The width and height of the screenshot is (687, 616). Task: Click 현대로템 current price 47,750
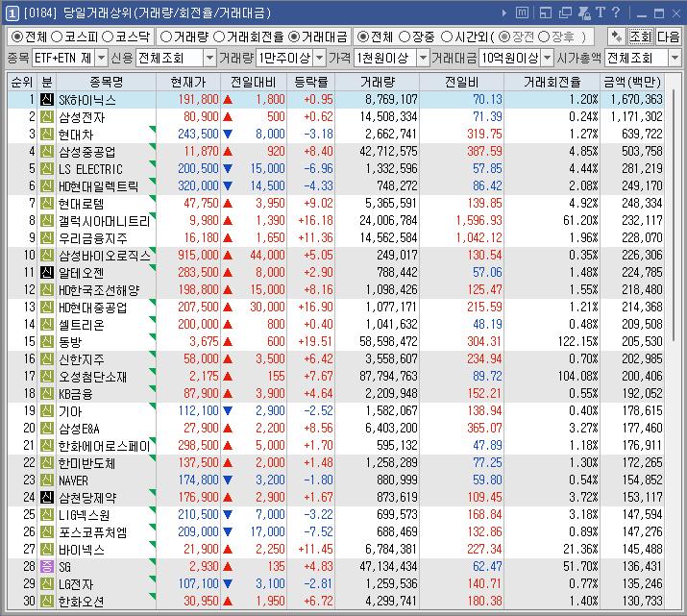tap(201, 204)
